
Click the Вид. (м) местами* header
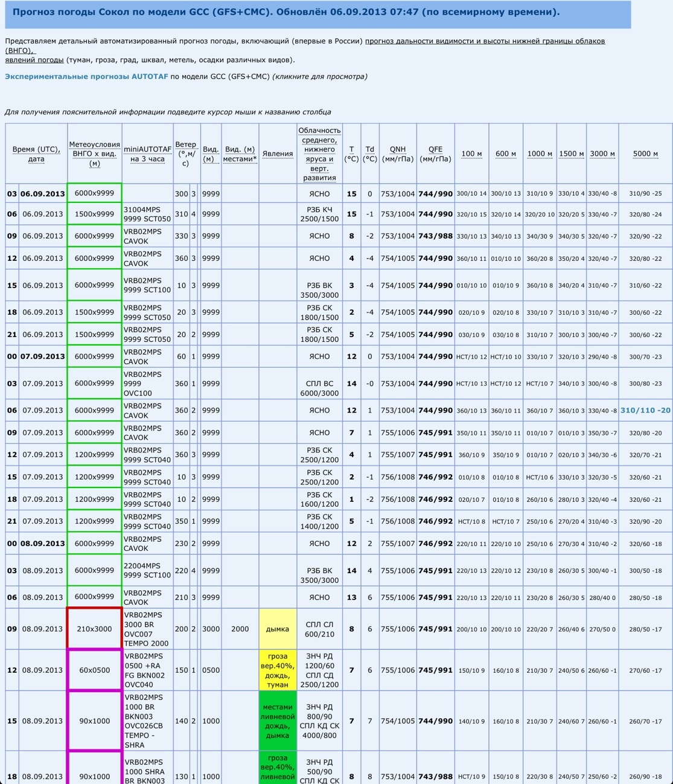(x=240, y=154)
